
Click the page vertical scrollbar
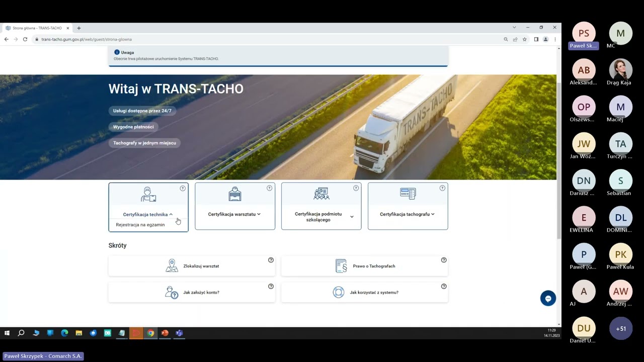pos(559,160)
